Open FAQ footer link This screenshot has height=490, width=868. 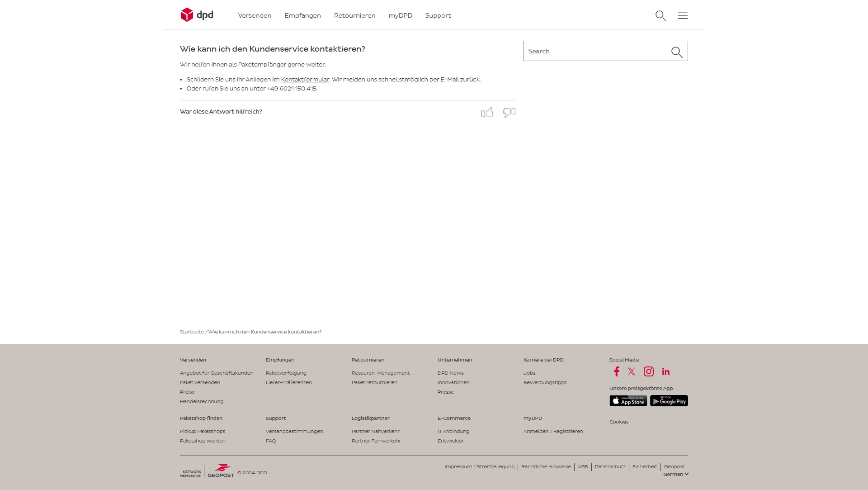pos(271,441)
